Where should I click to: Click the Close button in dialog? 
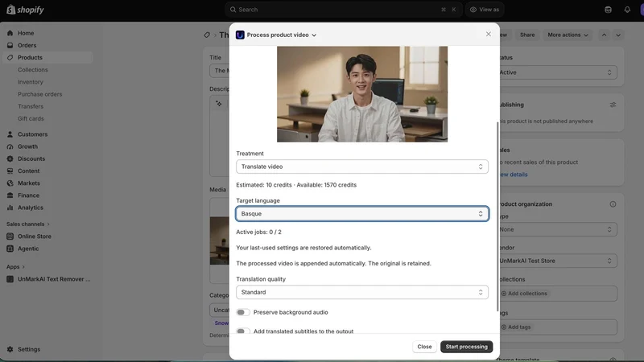[424, 347]
